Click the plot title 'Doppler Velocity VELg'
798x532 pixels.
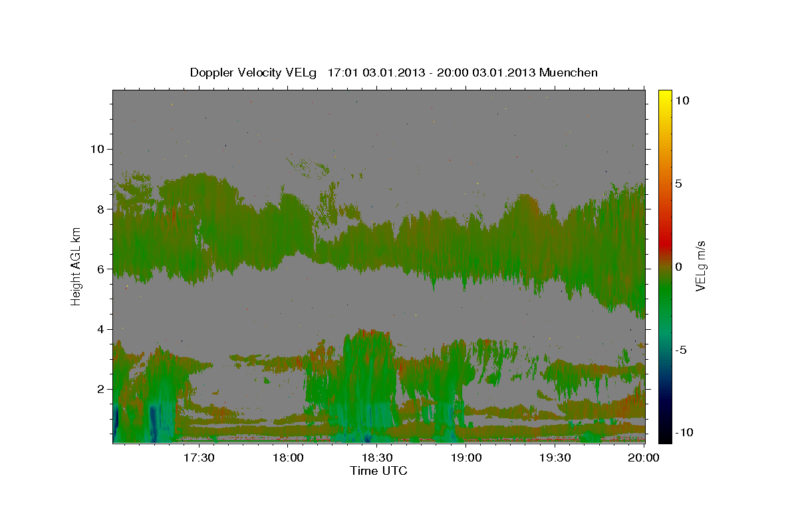tap(255, 72)
